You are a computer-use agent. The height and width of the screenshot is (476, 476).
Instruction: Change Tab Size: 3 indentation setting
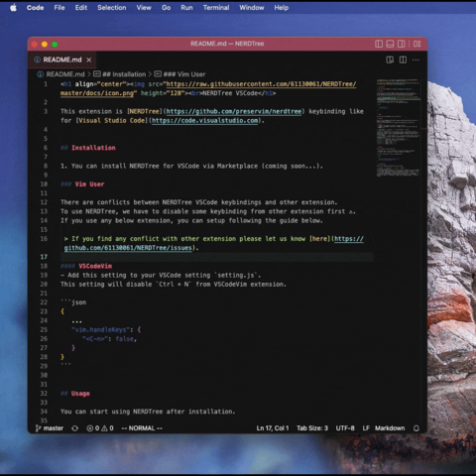[x=312, y=428]
